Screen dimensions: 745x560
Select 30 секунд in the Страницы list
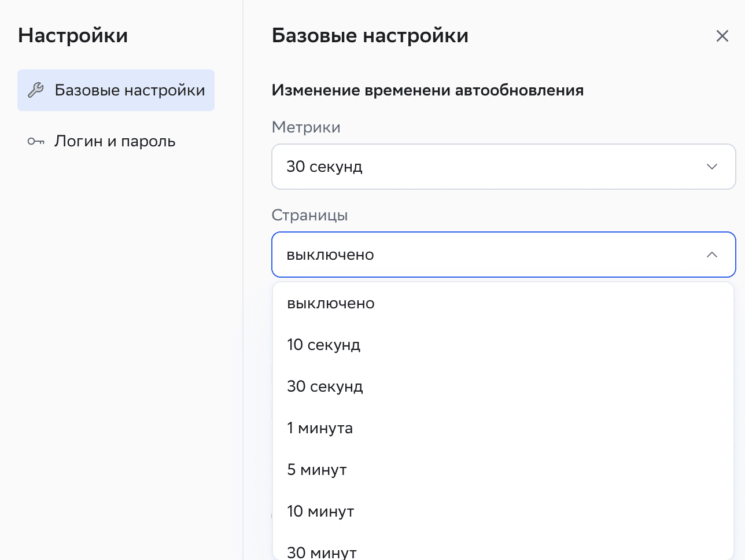pyautogui.click(x=325, y=387)
